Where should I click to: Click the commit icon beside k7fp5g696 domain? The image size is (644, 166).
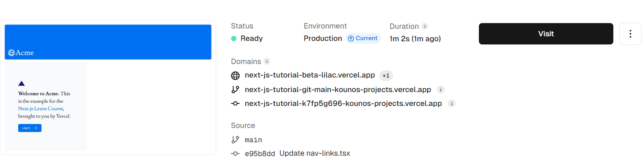[x=235, y=104]
